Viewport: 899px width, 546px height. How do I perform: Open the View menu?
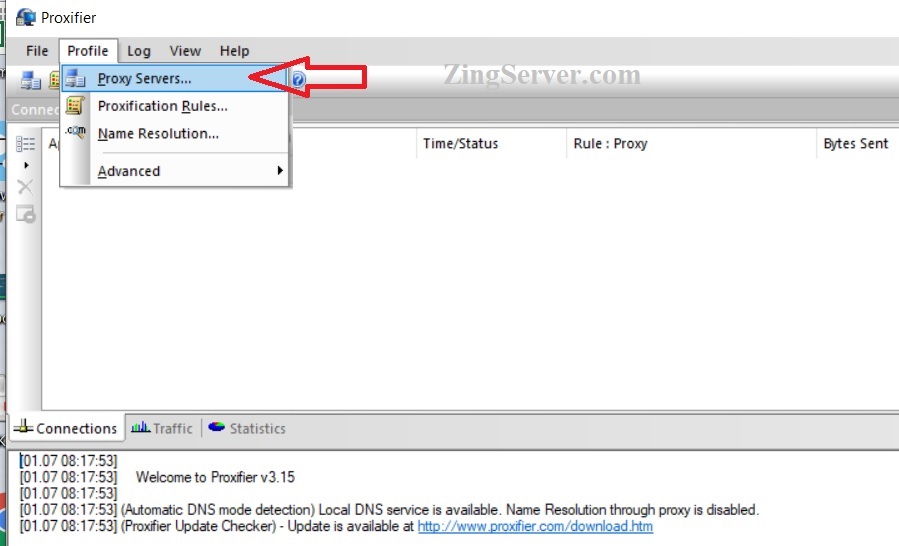pos(185,51)
